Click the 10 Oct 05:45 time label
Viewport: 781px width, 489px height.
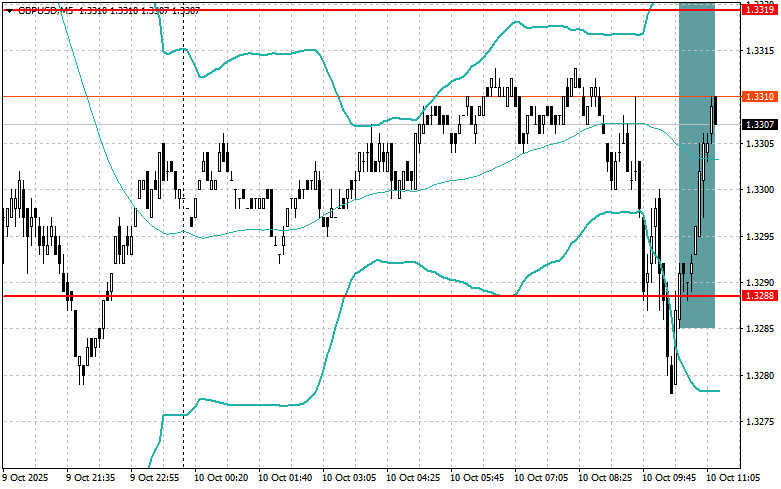click(x=477, y=478)
